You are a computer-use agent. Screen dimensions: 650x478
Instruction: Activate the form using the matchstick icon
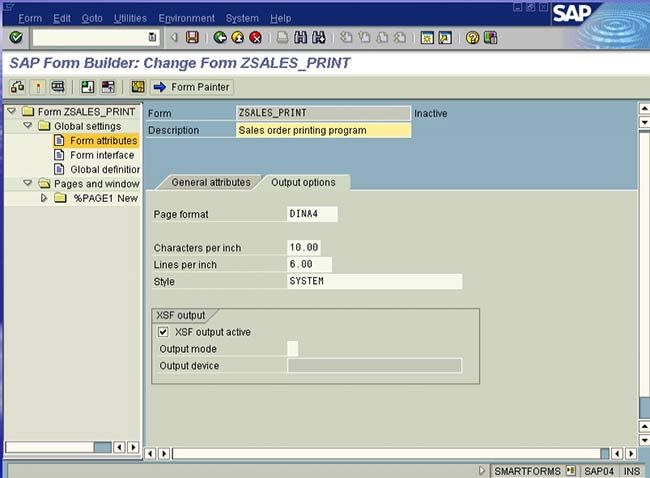[38, 87]
